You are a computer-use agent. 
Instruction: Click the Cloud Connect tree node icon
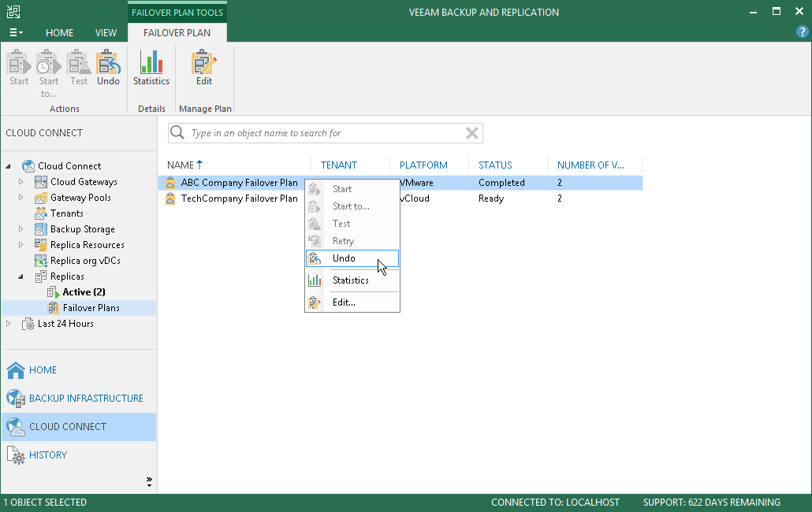pyautogui.click(x=28, y=166)
